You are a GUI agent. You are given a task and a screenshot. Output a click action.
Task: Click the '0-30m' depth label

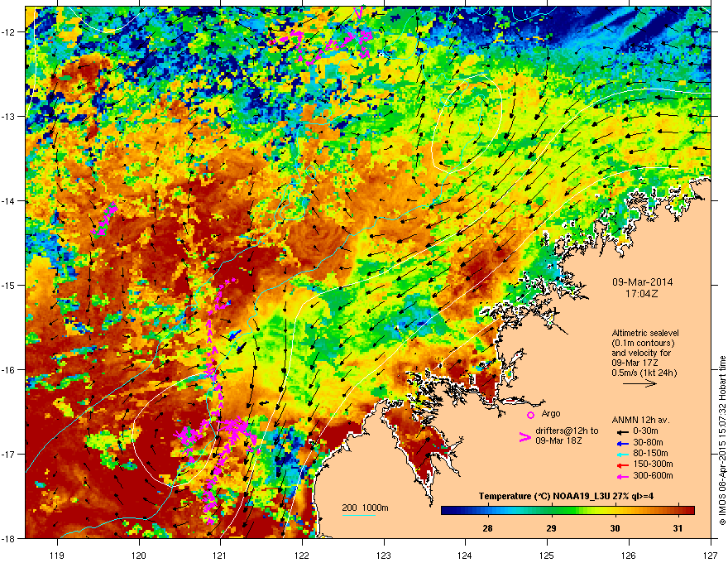645,431
